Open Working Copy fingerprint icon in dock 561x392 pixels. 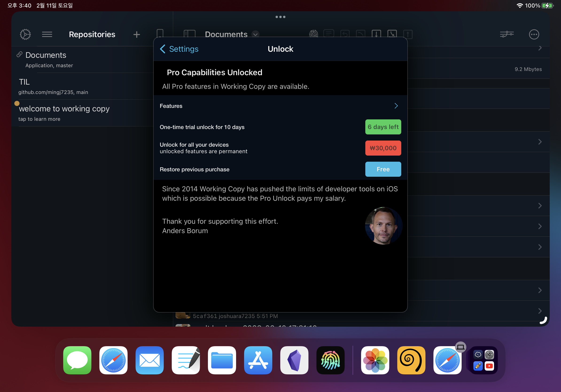pos(330,360)
